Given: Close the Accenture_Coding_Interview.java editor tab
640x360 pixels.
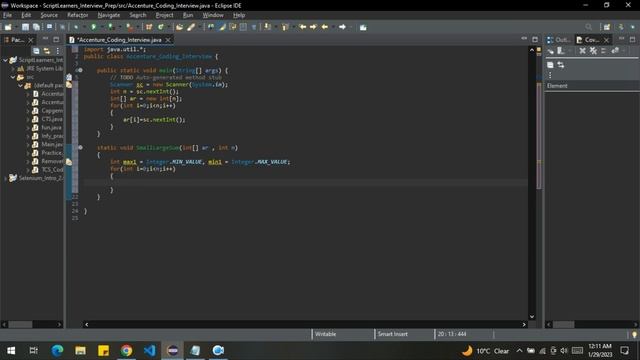Looking at the screenshot, I should (168, 40).
